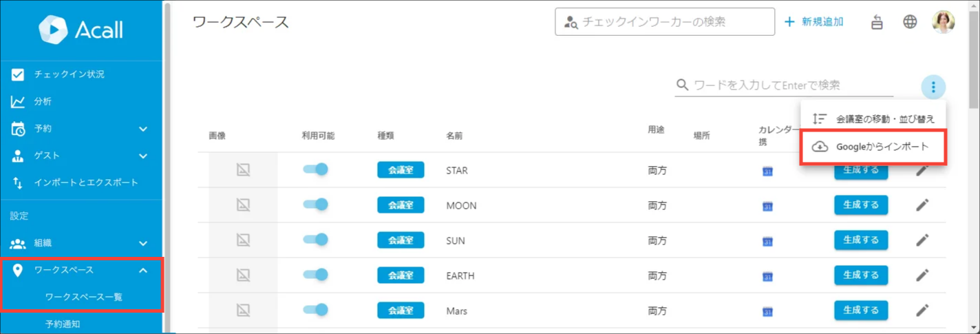This screenshot has width=980, height=334.
Task: Click the Google Calendar icon for MOON
Action: (767, 206)
